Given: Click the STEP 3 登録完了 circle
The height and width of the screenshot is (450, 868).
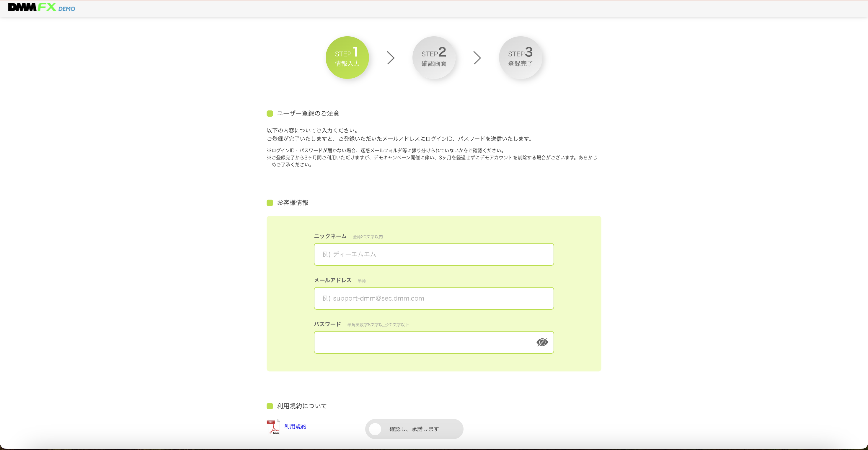Looking at the screenshot, I should click(520, 58).
